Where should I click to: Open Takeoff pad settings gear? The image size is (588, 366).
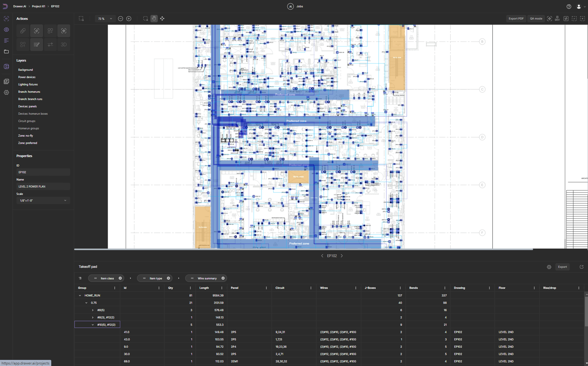pyautogui.click(x=549, y=267)
